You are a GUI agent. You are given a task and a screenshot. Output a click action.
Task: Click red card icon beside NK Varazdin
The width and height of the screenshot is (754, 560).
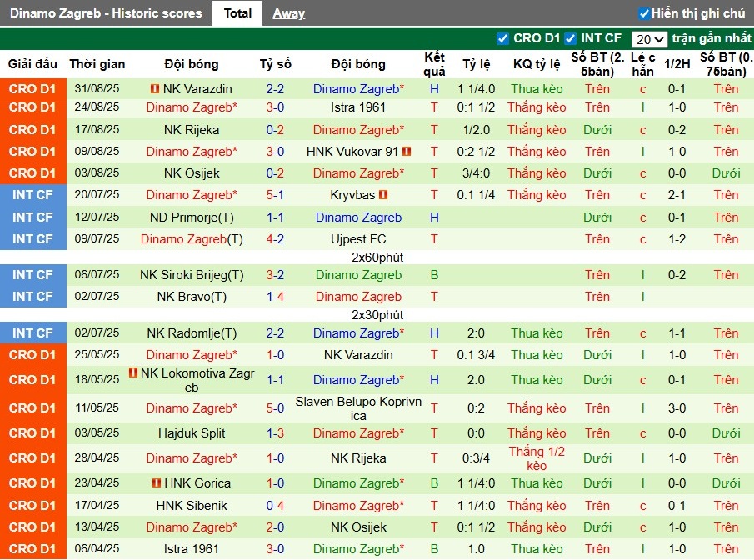(x=154, y=89)
